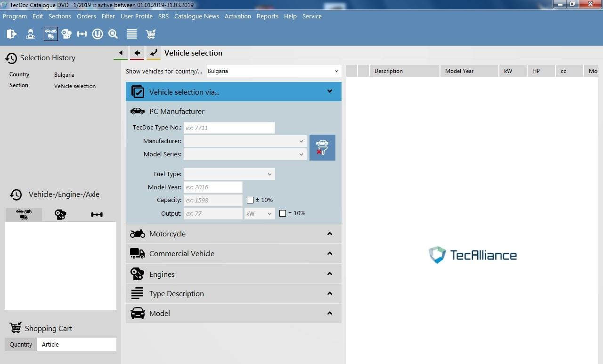
Task: Click the red-underlined back arrow button
Action: coord(137,53)
